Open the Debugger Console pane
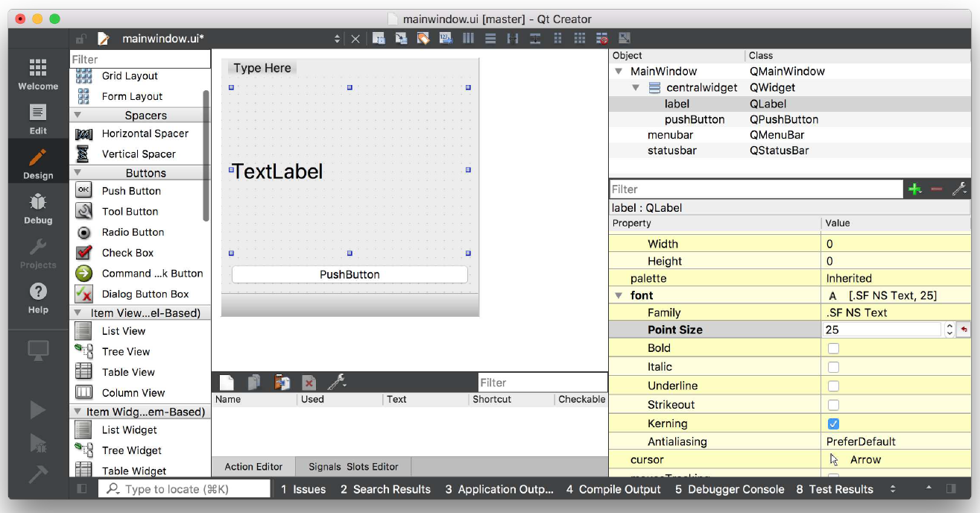Viewport: 980px width, 513px height. pos(730,489)
